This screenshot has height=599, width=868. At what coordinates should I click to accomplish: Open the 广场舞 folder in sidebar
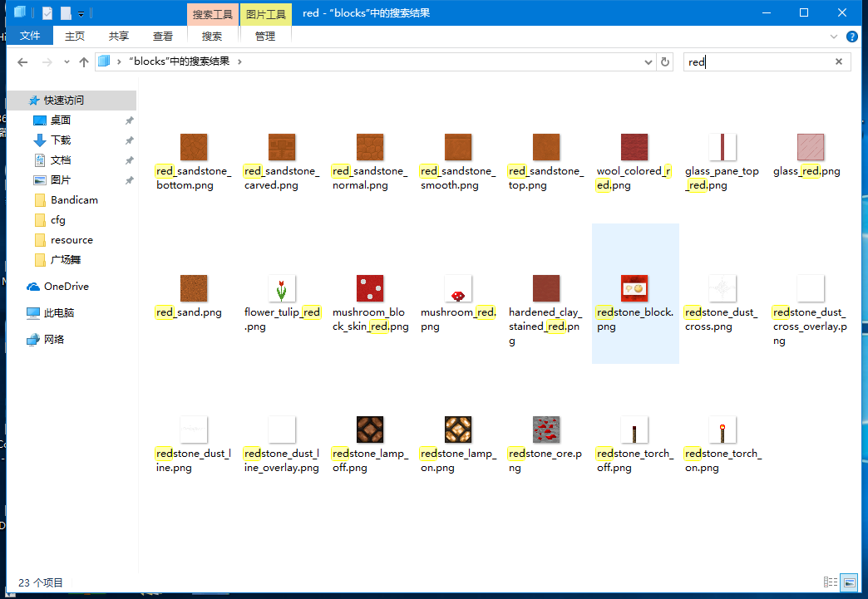66,260
